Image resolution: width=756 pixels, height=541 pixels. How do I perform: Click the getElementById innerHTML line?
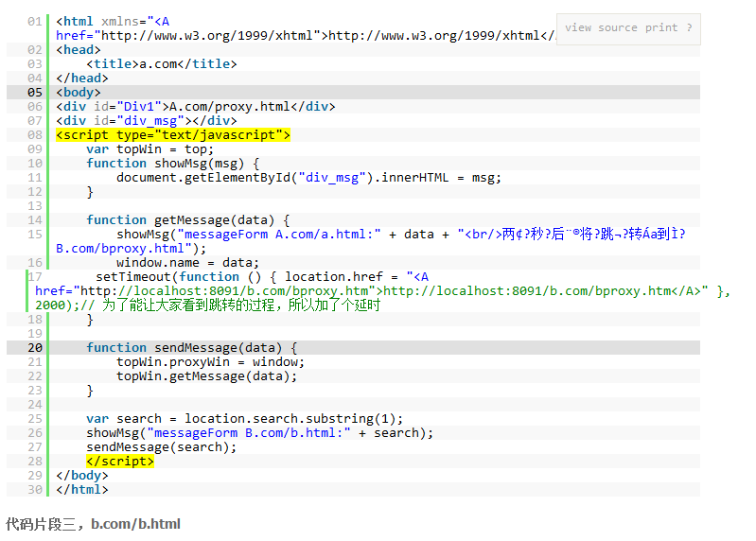tap(308, 178)
